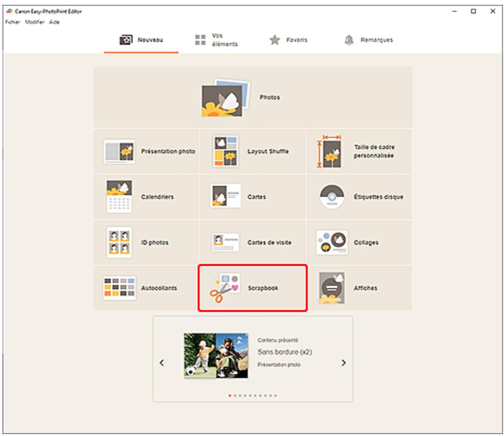Open the Autocollants icon
Viewport: 504px width, 436px height.
[119, 288]
